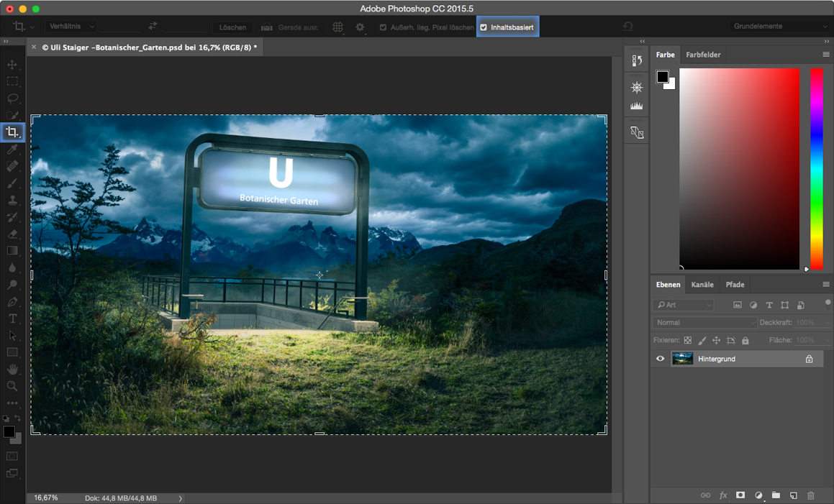Hide the Hintergrund layer
The width and height of the screenshot is (834, 504).
660,359
